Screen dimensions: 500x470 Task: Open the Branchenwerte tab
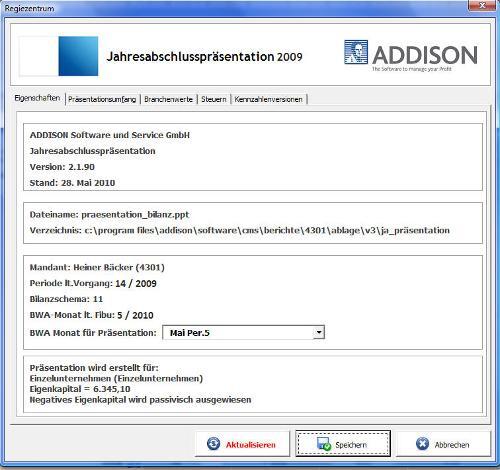click(169, 99)
